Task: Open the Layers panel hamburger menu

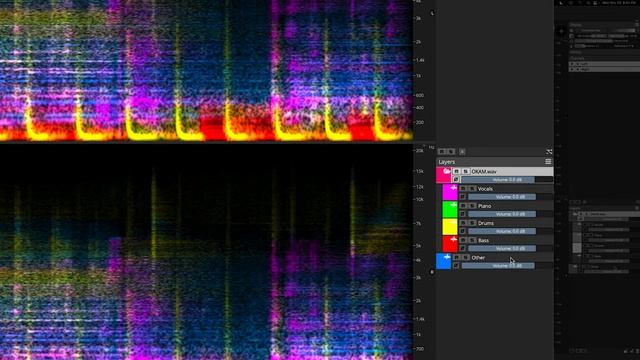Action: coord(548,162)
